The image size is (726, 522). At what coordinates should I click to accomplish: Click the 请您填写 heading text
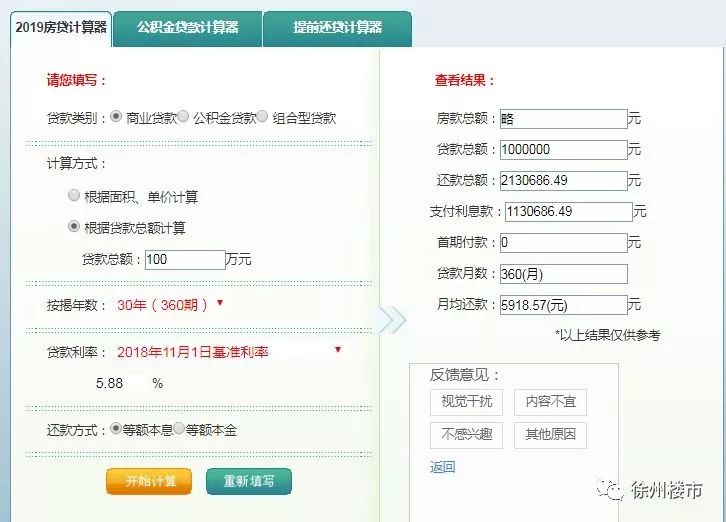point(76,81)
